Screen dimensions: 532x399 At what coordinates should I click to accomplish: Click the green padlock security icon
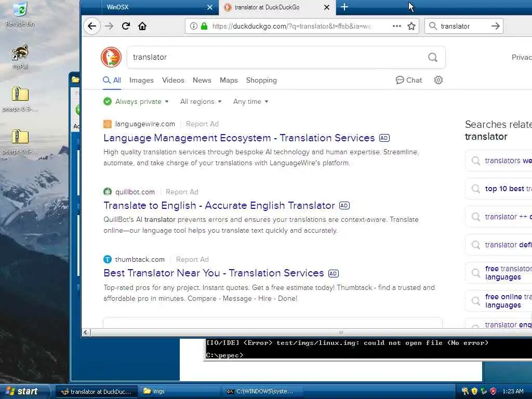204,26
